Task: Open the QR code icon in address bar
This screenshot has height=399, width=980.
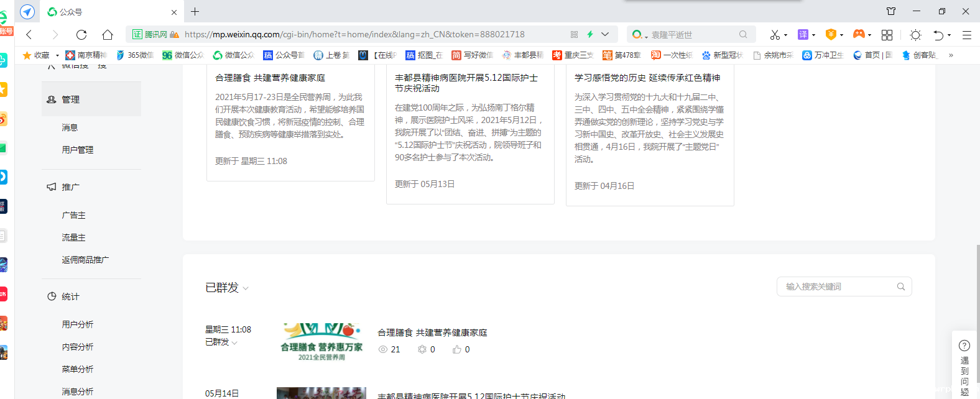Action: 574,35
